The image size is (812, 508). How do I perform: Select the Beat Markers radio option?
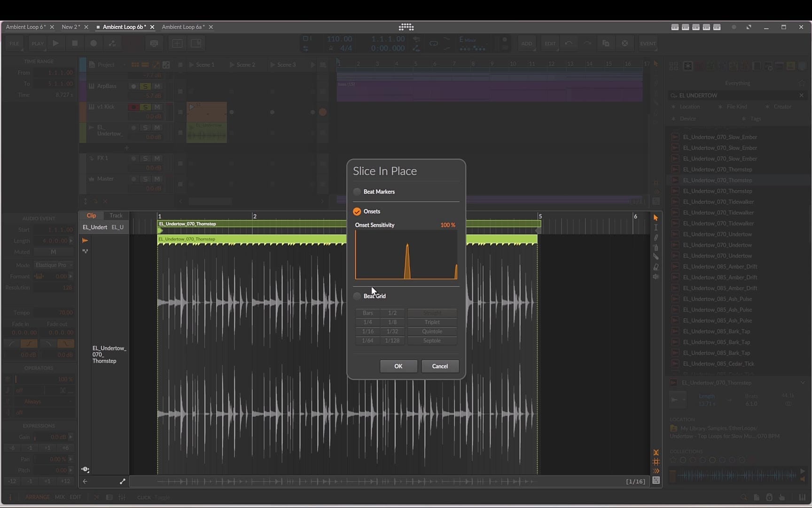[357, 191]
